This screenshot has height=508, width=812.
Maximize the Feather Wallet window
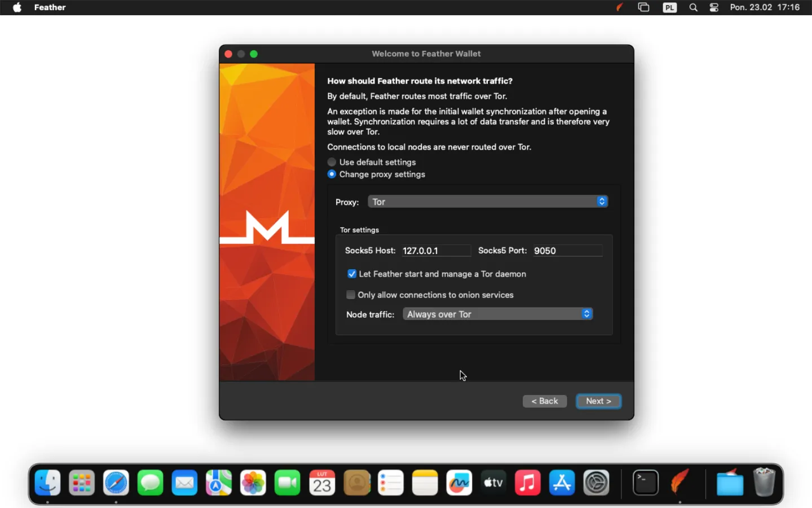(254, 54)
